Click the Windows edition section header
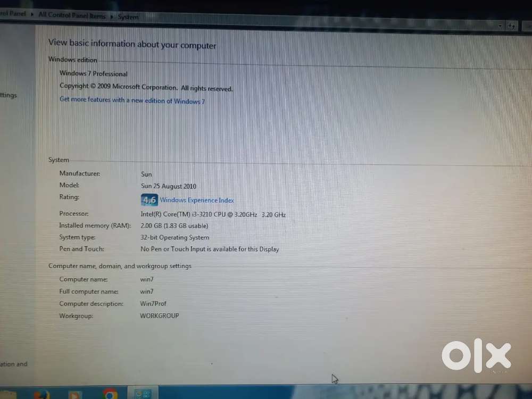The width and height of the screenshot is (532, 399). (x=72, y=60)
